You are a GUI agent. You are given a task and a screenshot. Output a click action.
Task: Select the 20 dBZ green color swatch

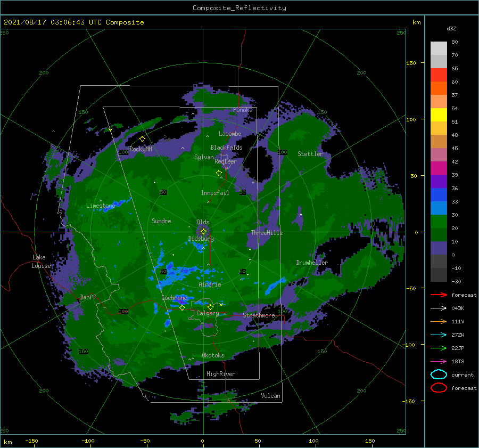(439, 222)
